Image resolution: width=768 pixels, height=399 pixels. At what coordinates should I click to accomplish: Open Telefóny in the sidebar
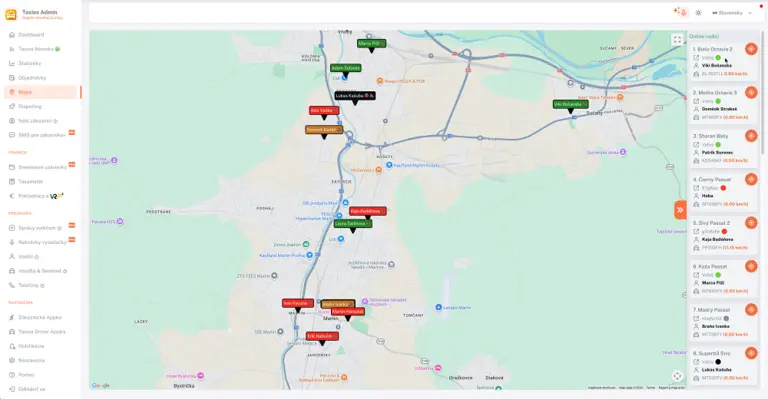pos(28,285)
